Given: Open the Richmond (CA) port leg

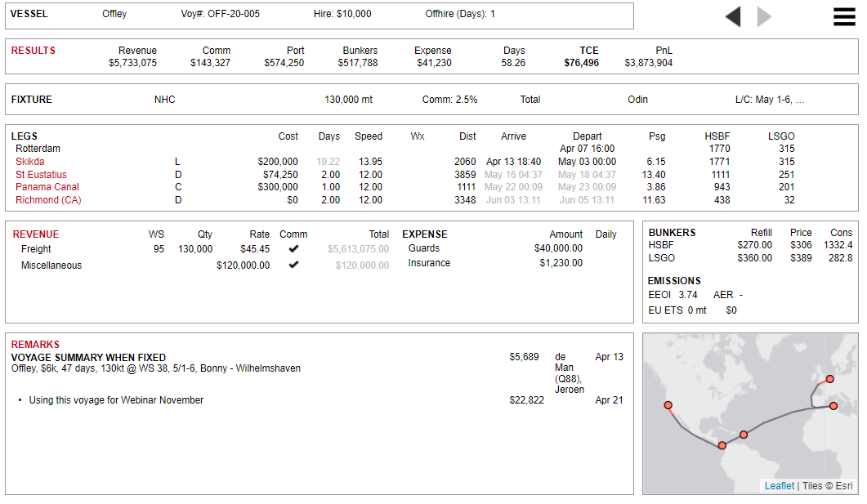Looking at the screenshot, I should 48,200.
